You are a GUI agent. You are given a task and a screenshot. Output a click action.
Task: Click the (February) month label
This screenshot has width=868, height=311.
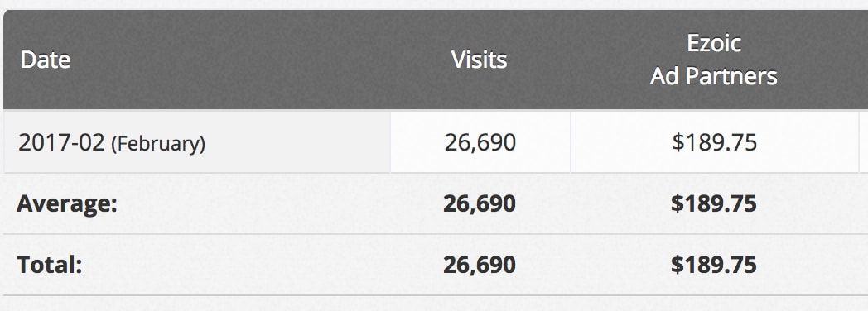pyautogui.click(x=158, y=144)
